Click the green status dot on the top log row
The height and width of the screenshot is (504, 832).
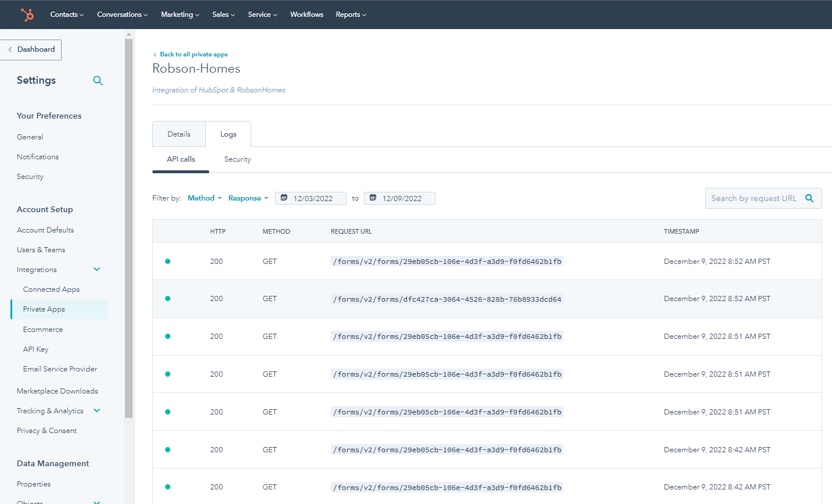(167, 261)
